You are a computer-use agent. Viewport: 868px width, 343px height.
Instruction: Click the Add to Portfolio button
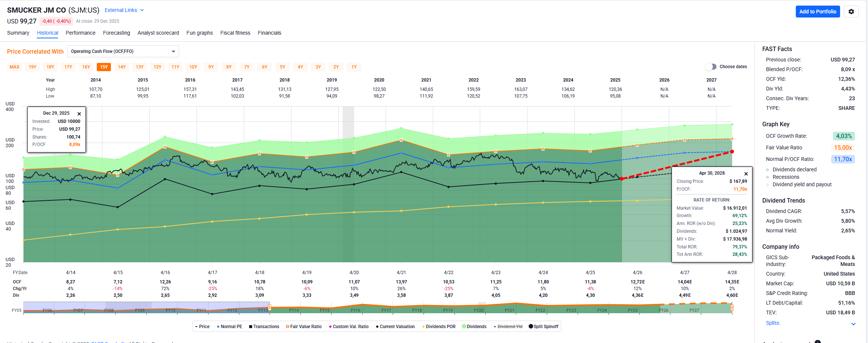pyautogui.click(x=817, y=12)
